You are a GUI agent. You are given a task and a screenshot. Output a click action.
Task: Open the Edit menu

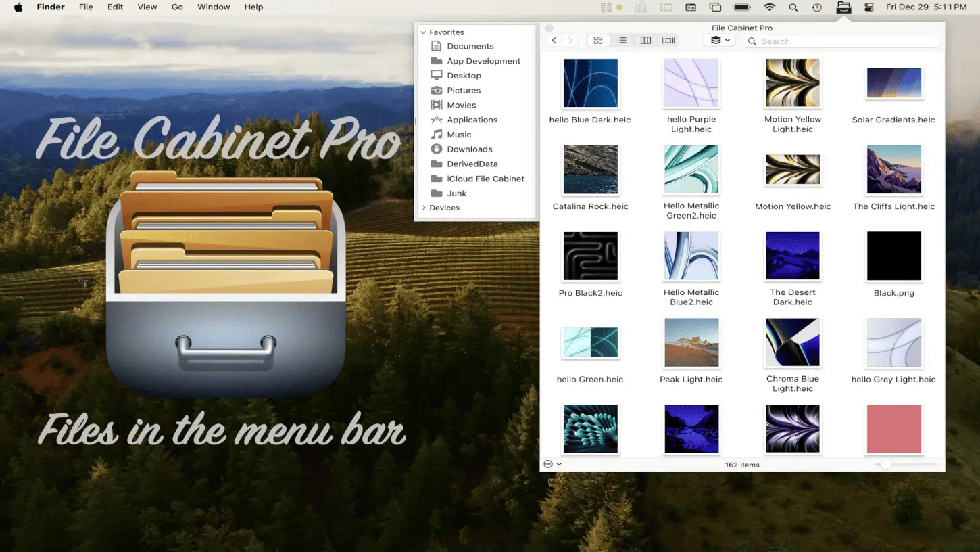[116, 7]
